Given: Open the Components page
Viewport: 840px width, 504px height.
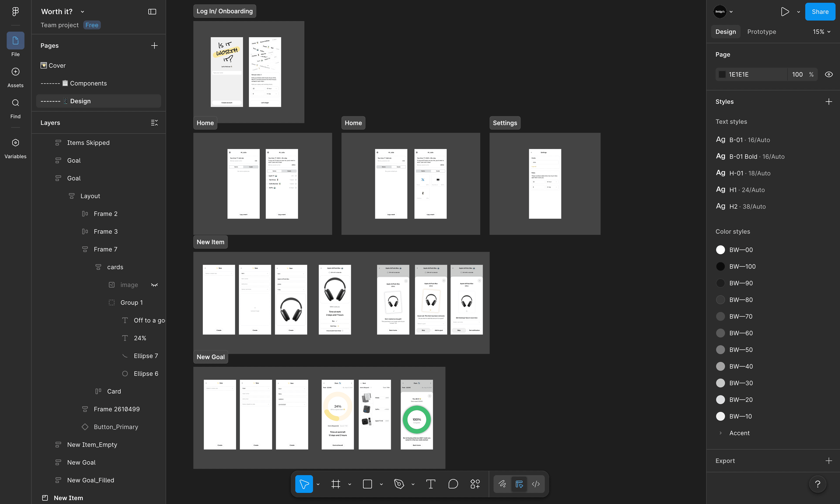Looking at the screenshot, I should click(88, 83).
